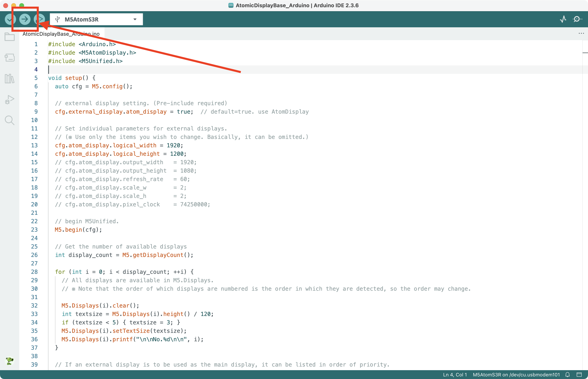Open the Search sidebar panel
588x379 pixels.
click(x=10, y=120)
